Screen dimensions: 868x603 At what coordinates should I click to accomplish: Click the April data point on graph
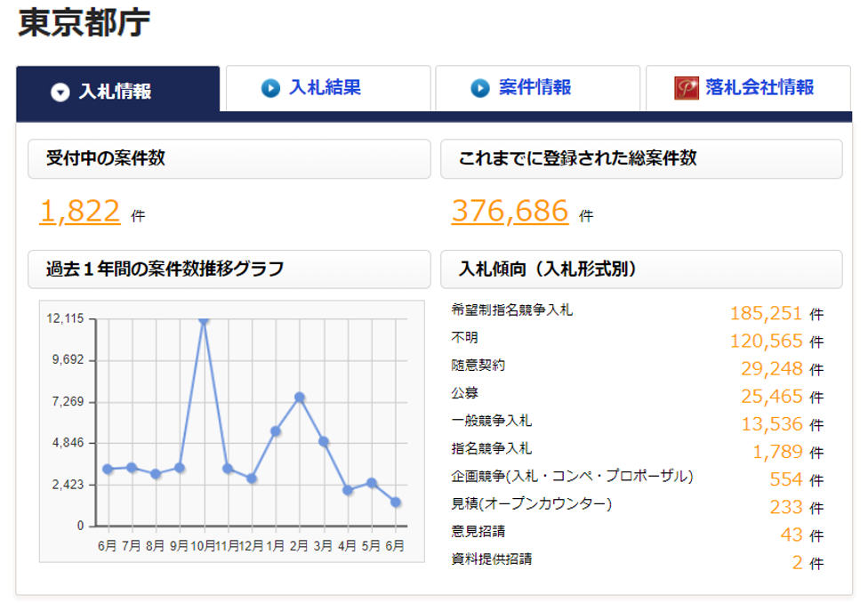tap(348, 490)
